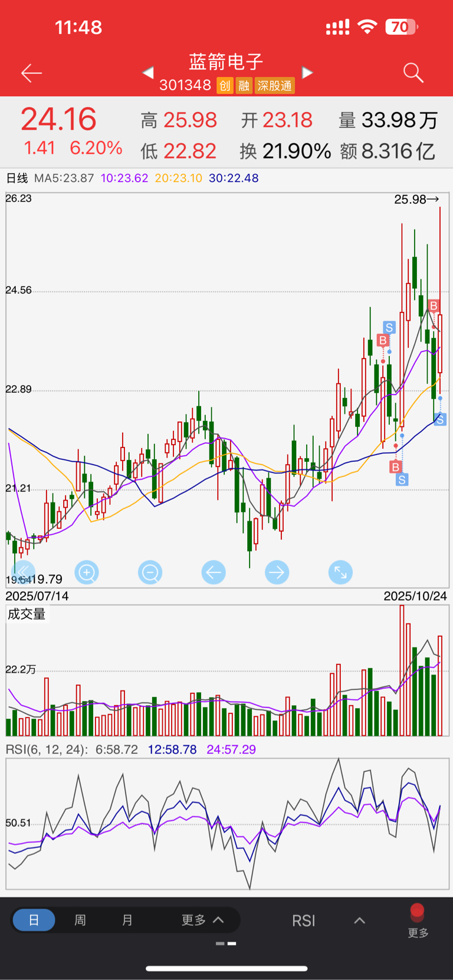Select the weekly 周 period tab
This screenshot has height=980, width=453.
80,920
